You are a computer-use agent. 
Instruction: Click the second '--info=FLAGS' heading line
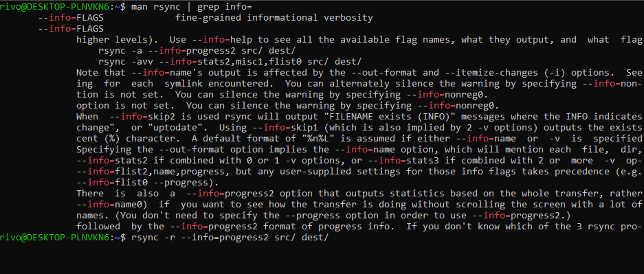click(71, 29)
